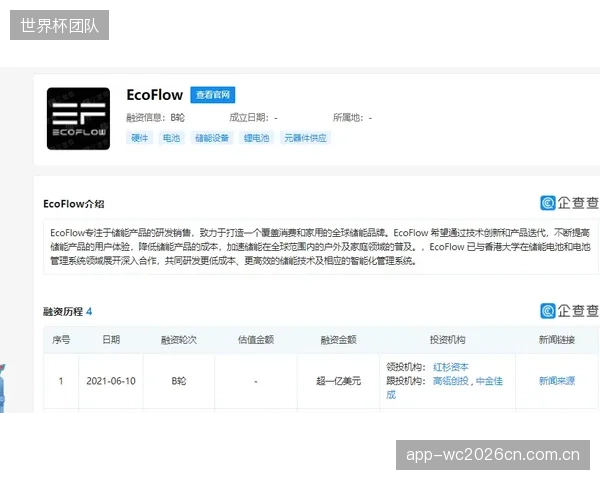Click the date cell 2021-06-10
This screenshot has height=480, width=600.
(x=111, y=381)
